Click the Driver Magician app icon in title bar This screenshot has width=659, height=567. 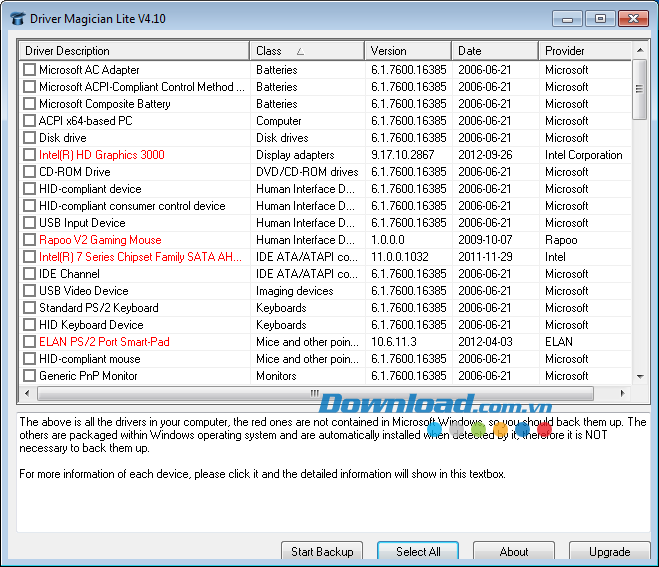pos(18,19)
